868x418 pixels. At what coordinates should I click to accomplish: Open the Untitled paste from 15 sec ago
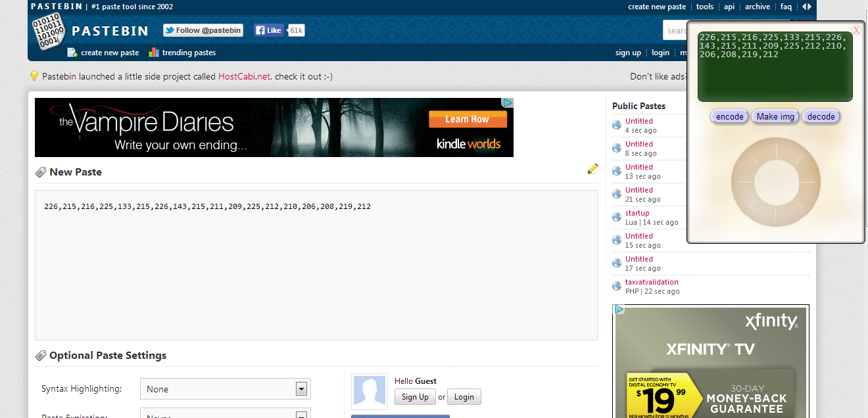639,236
